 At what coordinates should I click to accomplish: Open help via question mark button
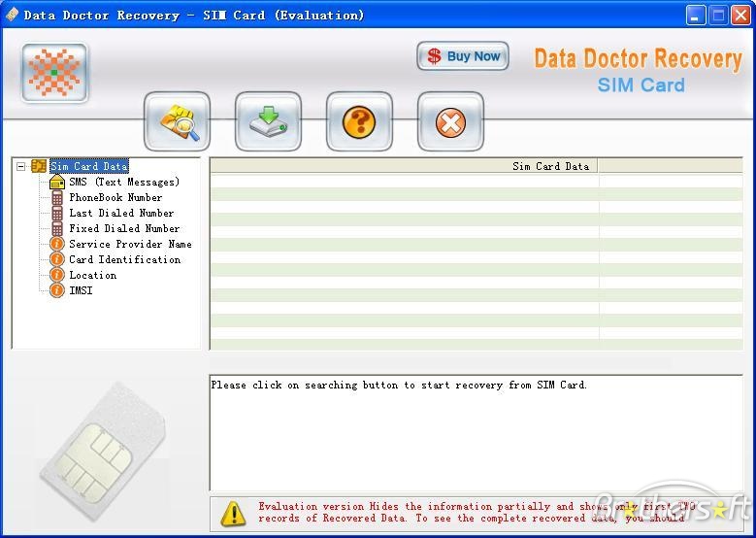coord(359,121)
